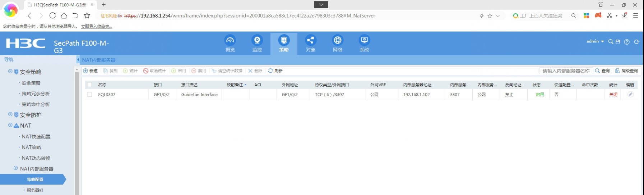This screenshot has height=195, width=644.
Task: Click the colorful grid apps icon
Action: (587, 15)
